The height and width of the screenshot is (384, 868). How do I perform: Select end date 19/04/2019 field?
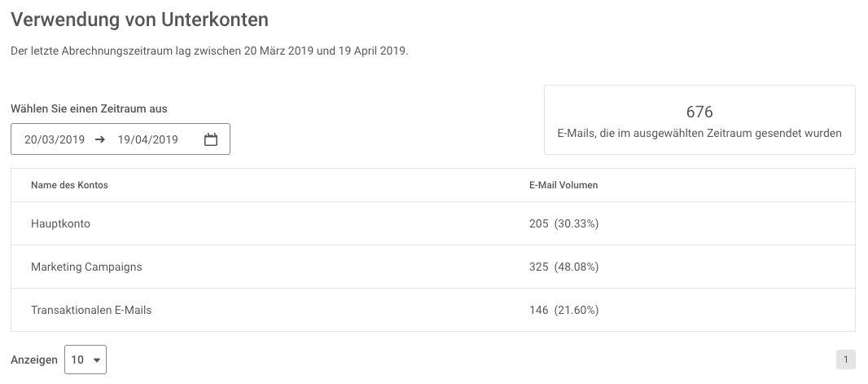tap(148, 139)
